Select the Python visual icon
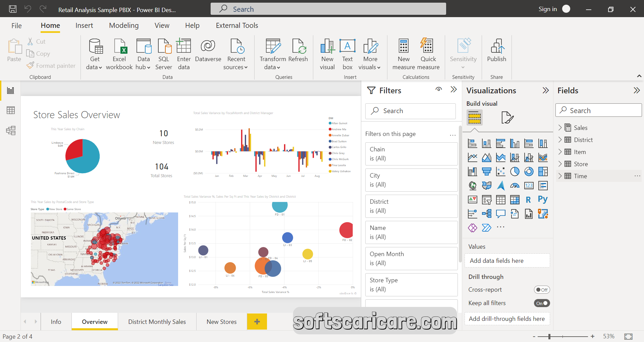 543,199
